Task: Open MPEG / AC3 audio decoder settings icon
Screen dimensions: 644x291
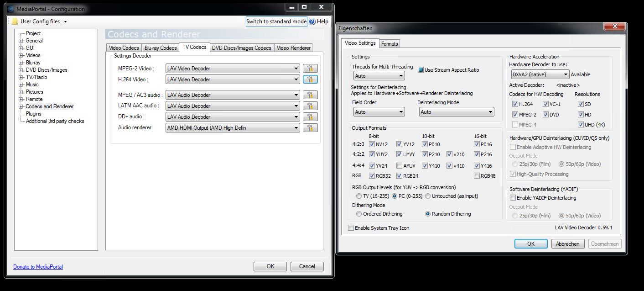Action: 310,95
